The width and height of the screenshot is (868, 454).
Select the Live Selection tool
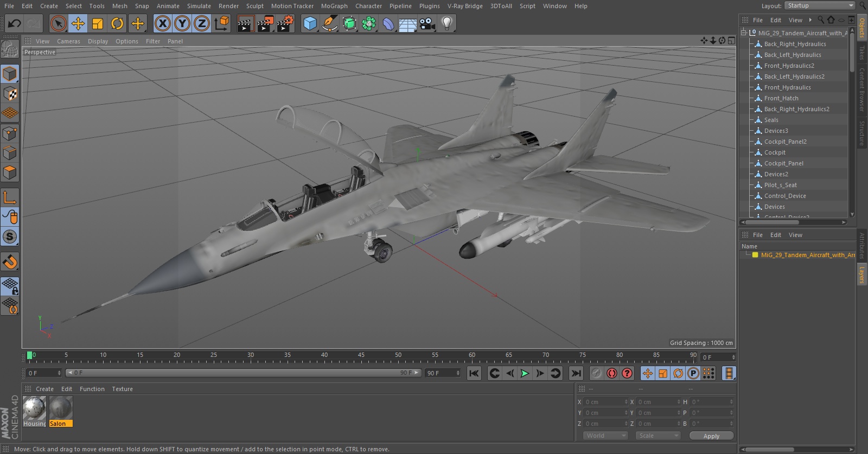58,23
